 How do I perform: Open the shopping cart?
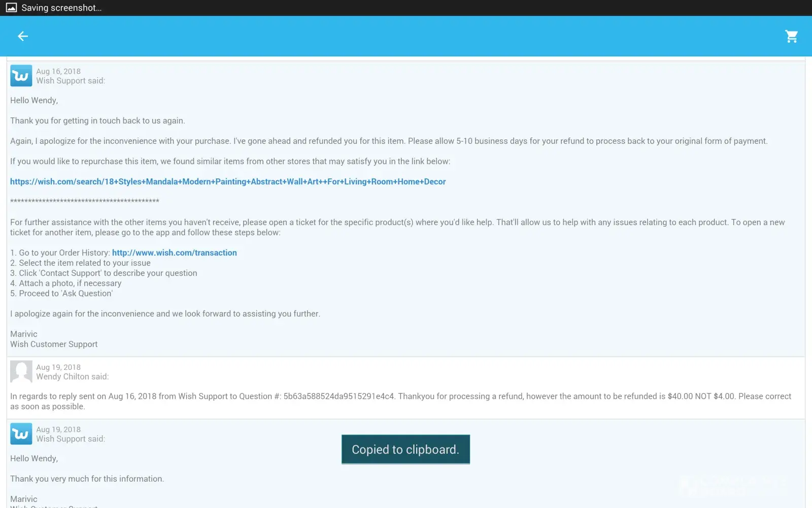point(791,36)
